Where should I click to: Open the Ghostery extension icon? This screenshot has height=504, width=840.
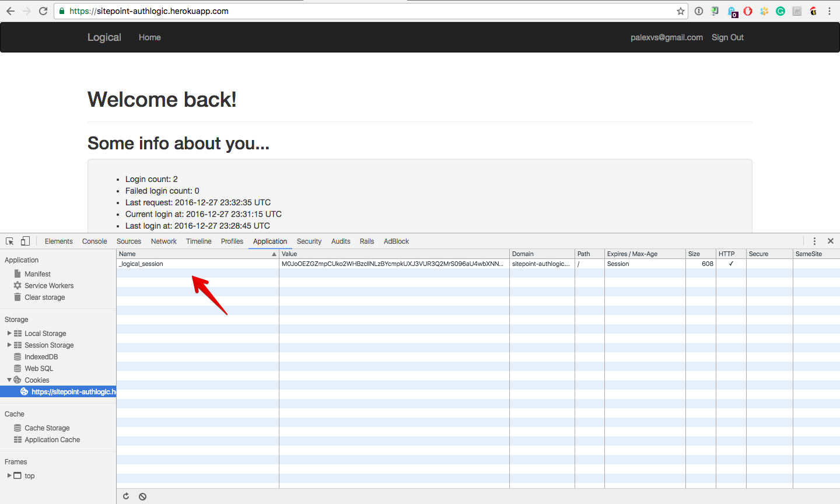731,10
